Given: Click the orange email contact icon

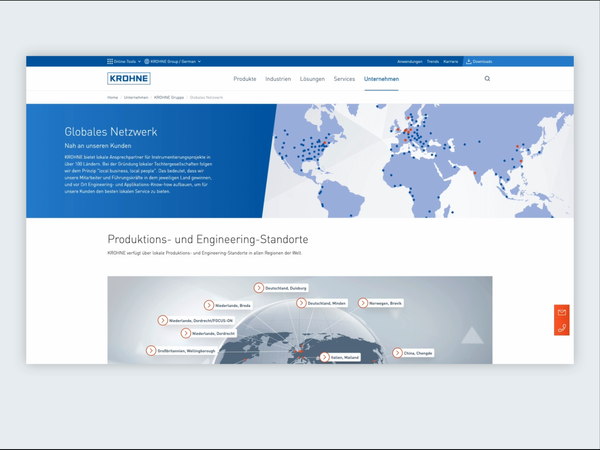Looking at the screenshot, I should [x=562, y=313].
